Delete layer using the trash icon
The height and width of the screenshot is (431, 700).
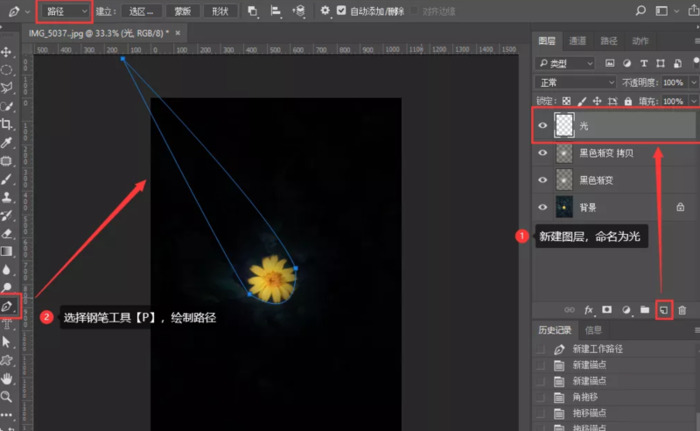682,311
